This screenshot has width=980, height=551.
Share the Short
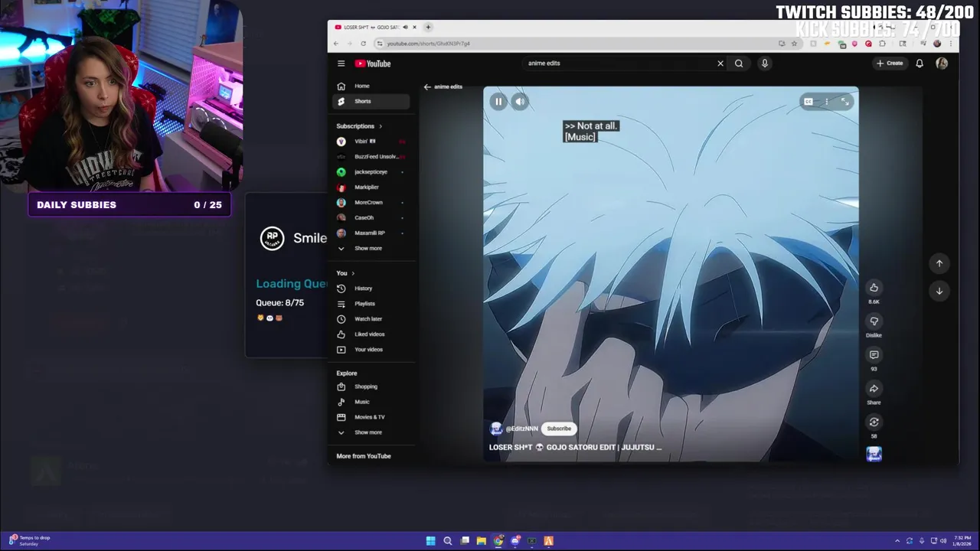click(874, 389)
